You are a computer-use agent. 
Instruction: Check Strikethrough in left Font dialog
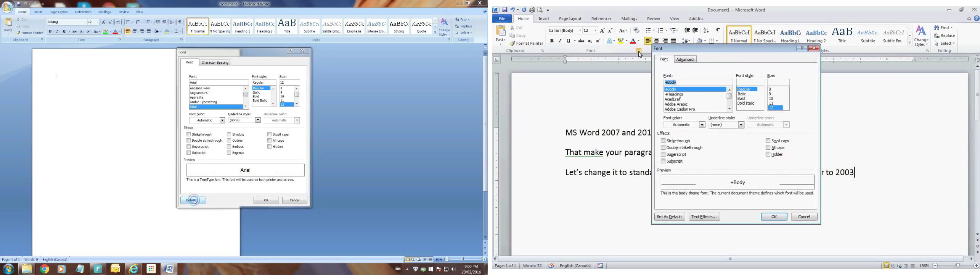[x=188, y=134]
